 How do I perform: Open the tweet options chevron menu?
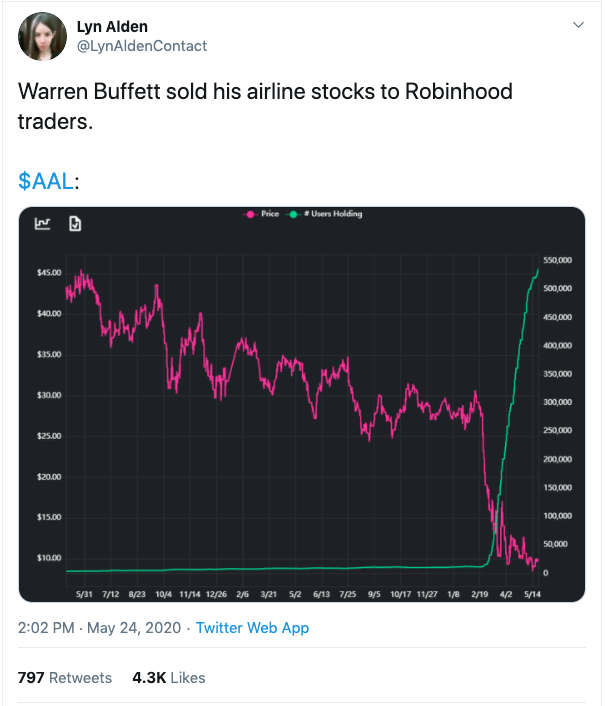(x=578, y=25)
